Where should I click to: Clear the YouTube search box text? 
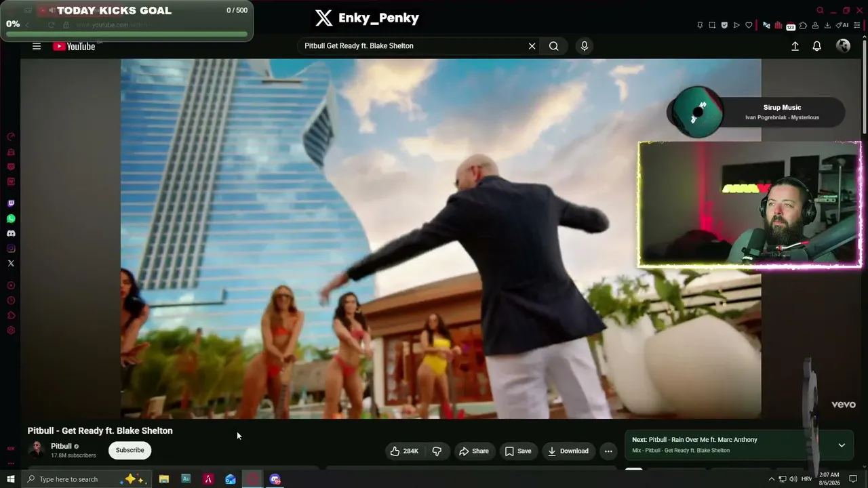point(532,46)
